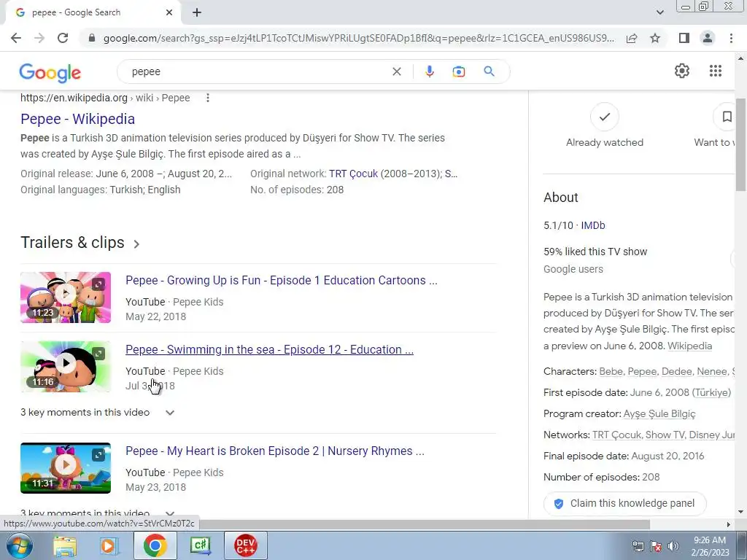View site info via padlock icon
Image resolution: width=747 pixels, height=560 pixels.
point(92,38)
